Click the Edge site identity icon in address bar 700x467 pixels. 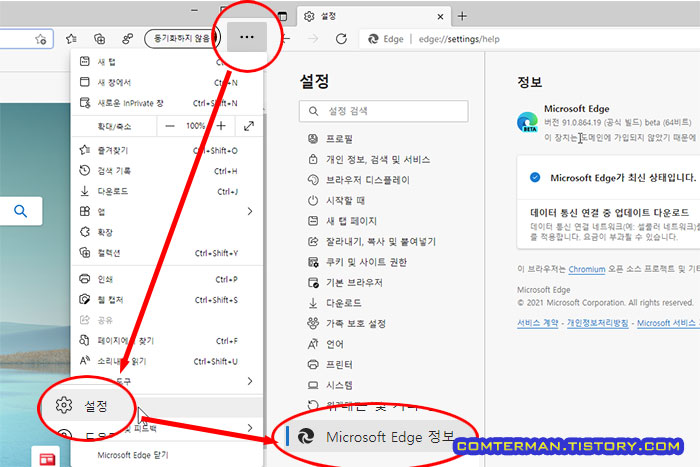[x=373, y=39]
